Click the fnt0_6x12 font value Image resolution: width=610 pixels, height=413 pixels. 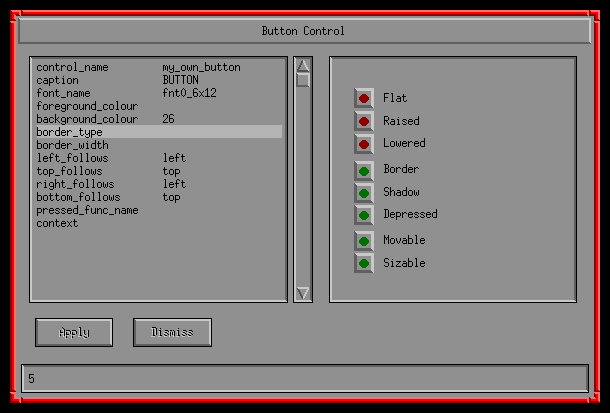pos(189,93)
